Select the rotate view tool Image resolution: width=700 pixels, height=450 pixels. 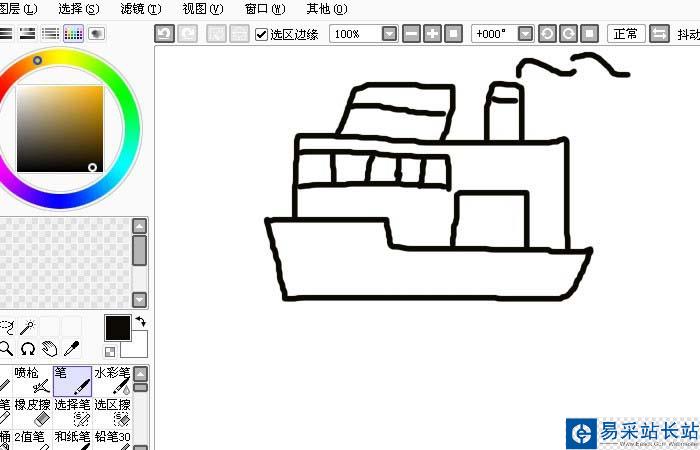pyautogui.click(x=28, y=349)
